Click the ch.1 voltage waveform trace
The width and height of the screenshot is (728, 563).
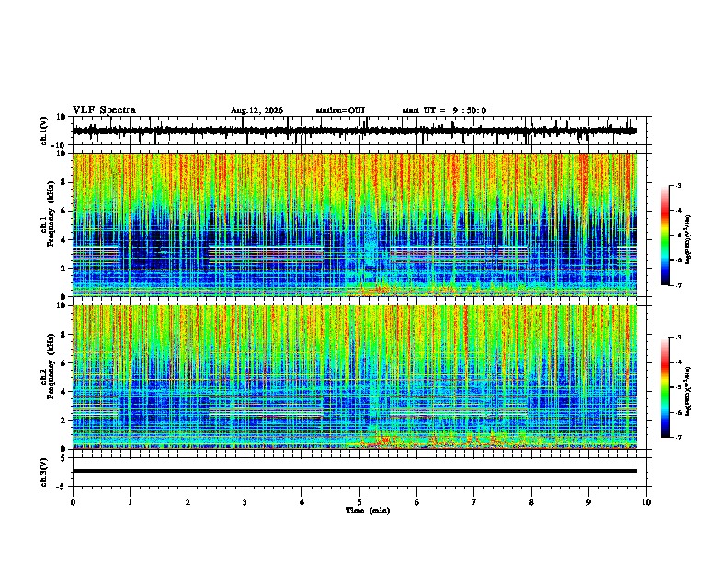[355, 131]
